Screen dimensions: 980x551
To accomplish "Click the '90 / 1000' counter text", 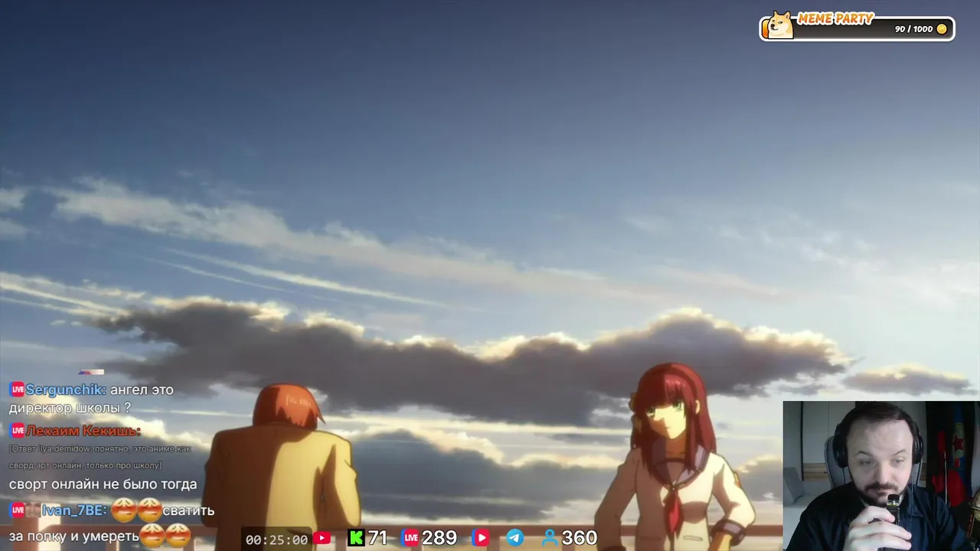I will point(913,29).
